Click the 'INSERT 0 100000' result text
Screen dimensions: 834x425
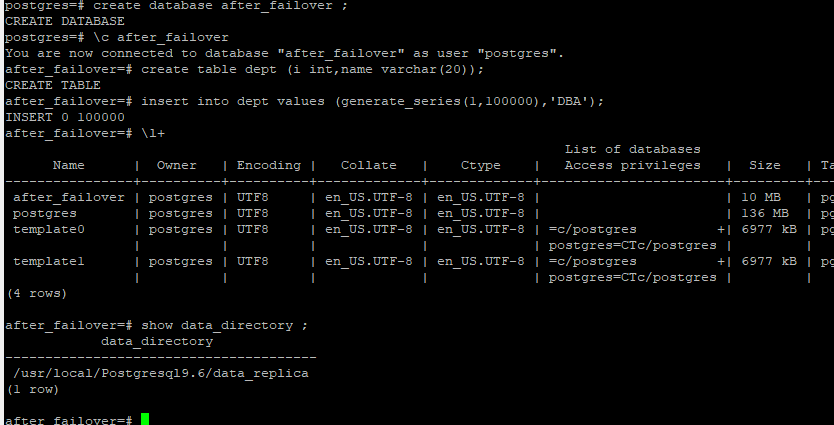tap(65, 118)
